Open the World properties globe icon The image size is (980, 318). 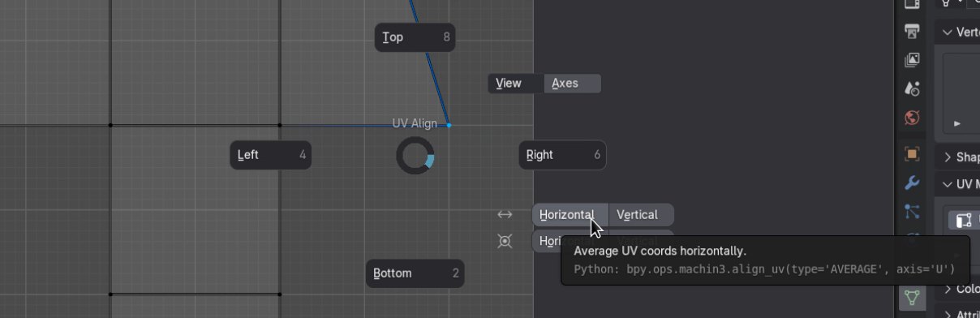click(x=912, y=118)
